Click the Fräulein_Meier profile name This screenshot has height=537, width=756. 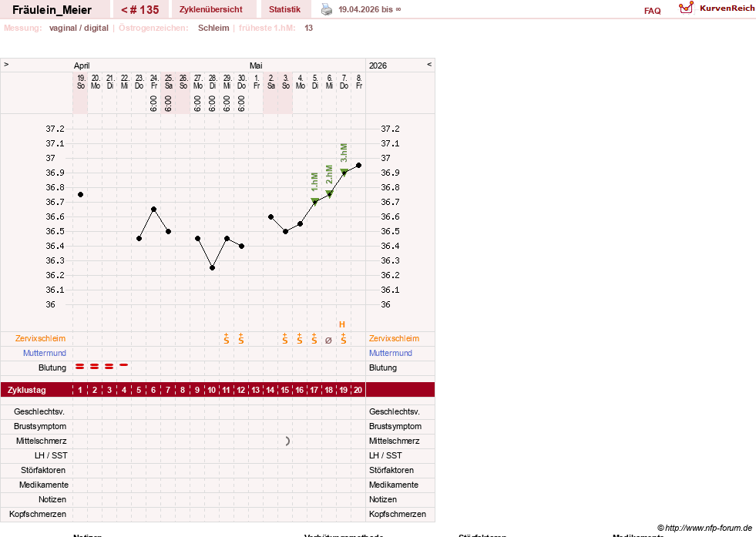coord(52,10)
